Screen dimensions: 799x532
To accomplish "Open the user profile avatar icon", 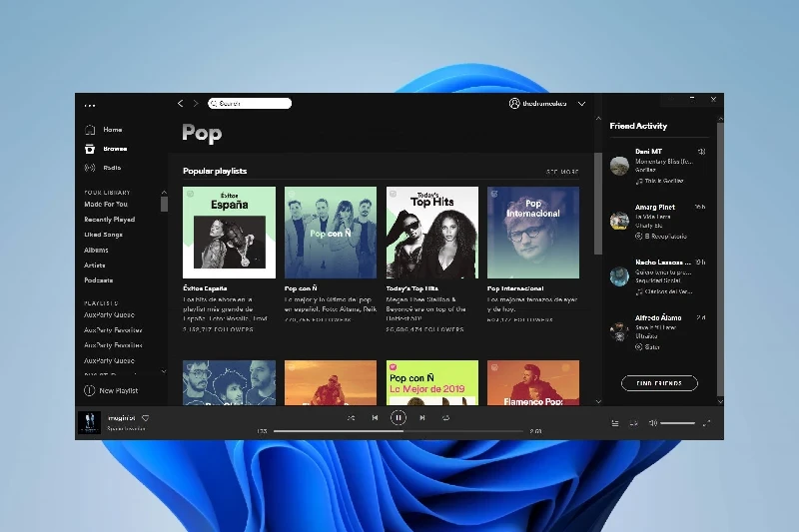I will click(514, 104).
